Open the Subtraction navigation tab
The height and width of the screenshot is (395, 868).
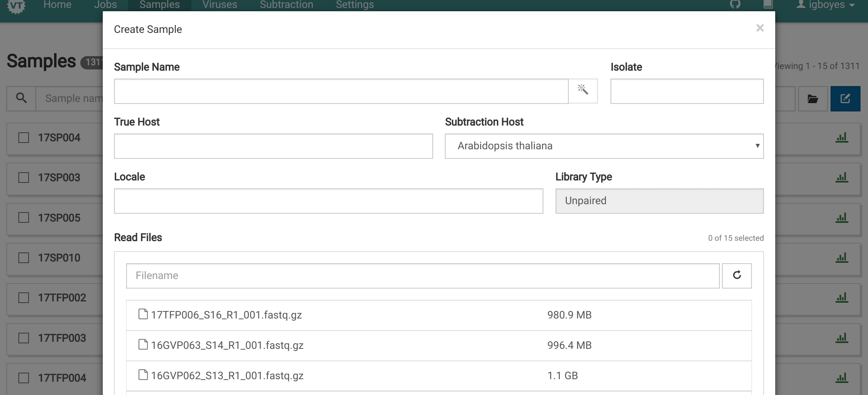click(x=286, y=5)
